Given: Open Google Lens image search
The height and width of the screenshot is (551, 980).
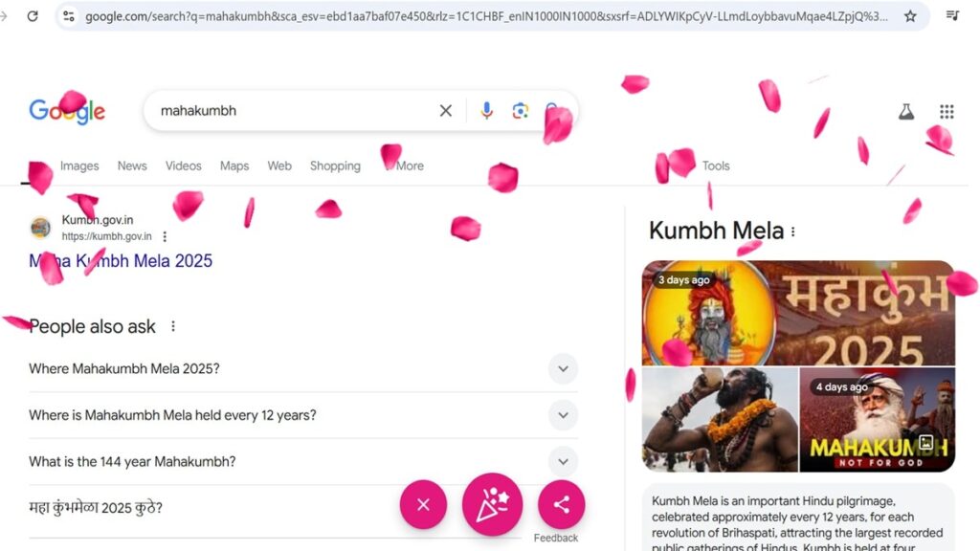Looking at the screenshot, I should click(520, 111).
